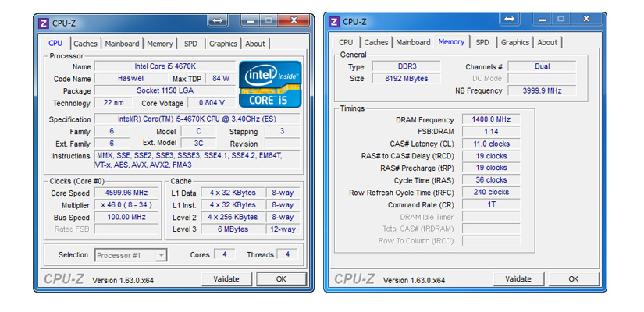Click the tRFC value '240 clocks'
Image resolution: width=644 pixels, height=312 pixels.
(491, 192)
